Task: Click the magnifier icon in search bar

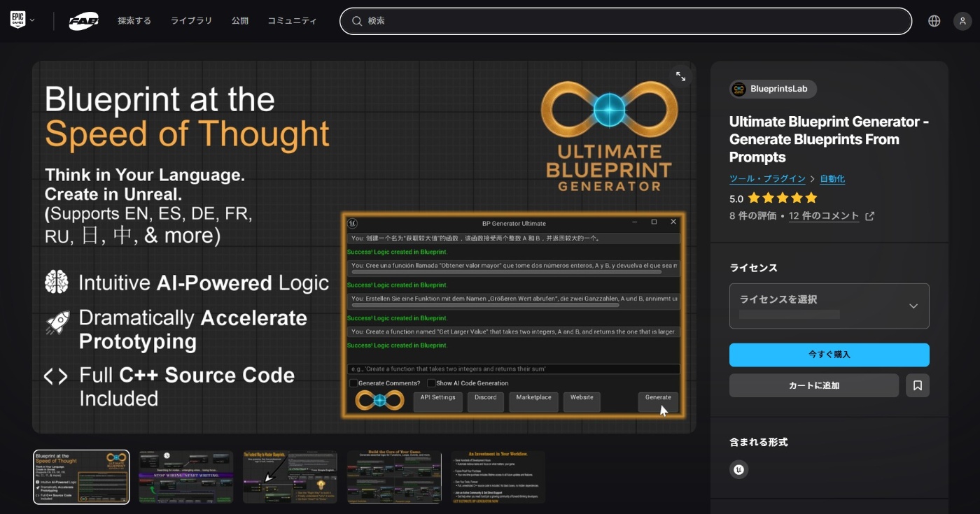Action: coord(357,21)
